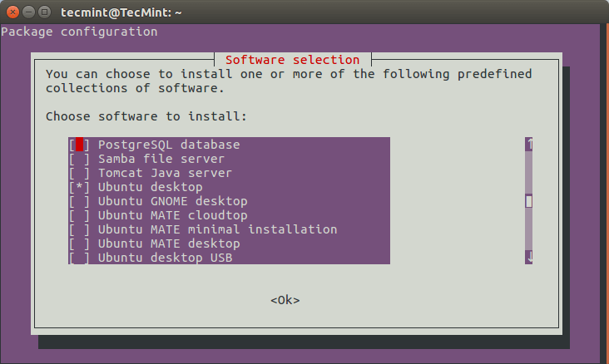609x364 pixels.
Task: Uncheck the Ubuntu desktop checkbox
Action: 80,187
